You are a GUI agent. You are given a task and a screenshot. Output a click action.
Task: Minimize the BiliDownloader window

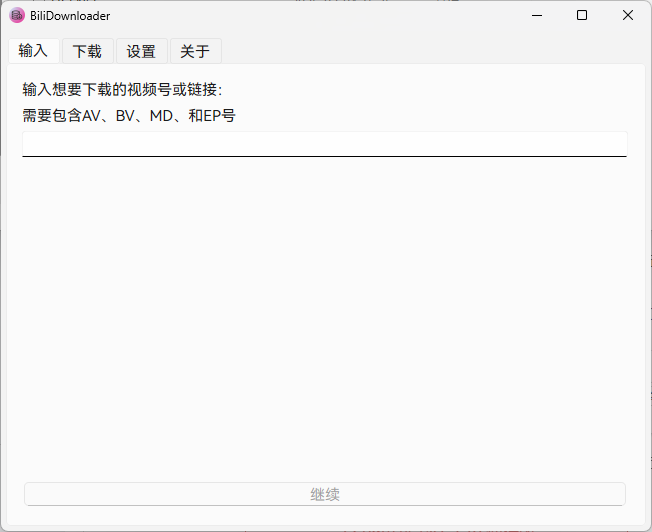point(537,15)
